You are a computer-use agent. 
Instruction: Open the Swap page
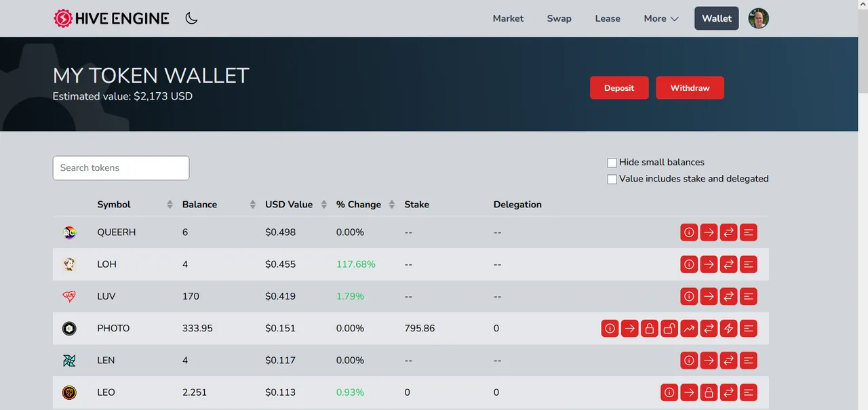(x=559, y=18)
